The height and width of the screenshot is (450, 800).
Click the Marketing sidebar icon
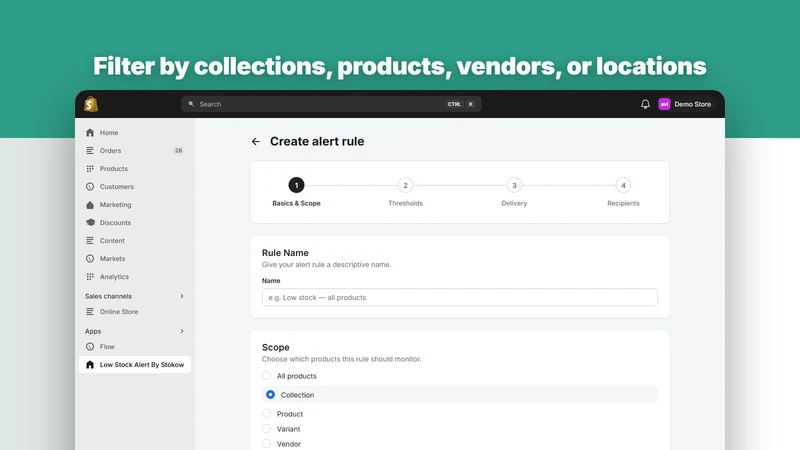90,205
